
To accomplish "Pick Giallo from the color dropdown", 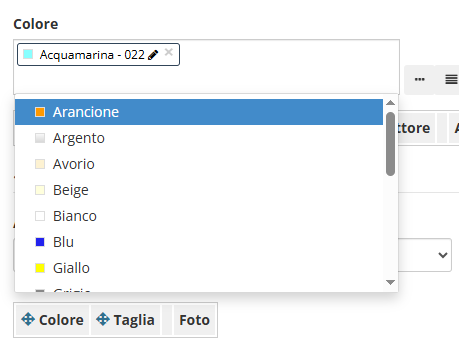I will [199, 268].
